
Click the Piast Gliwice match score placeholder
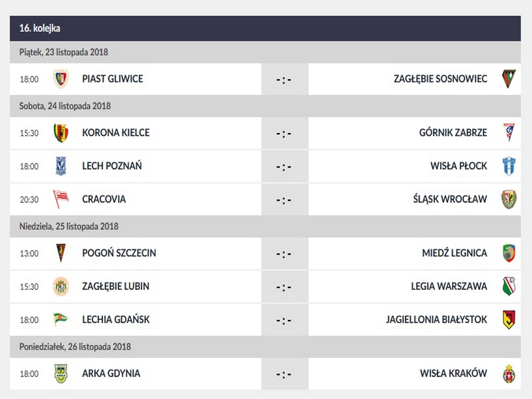coord(284,80)
